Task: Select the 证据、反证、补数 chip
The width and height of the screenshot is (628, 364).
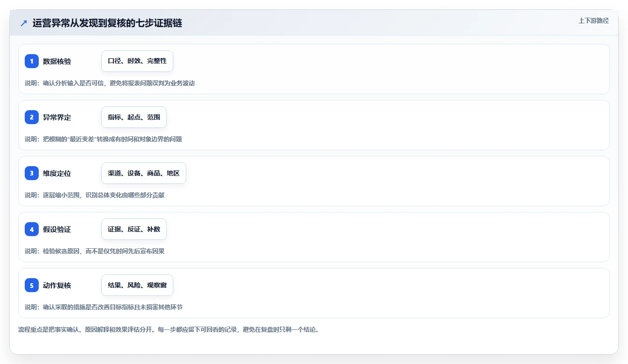Action: pos(134,229)
